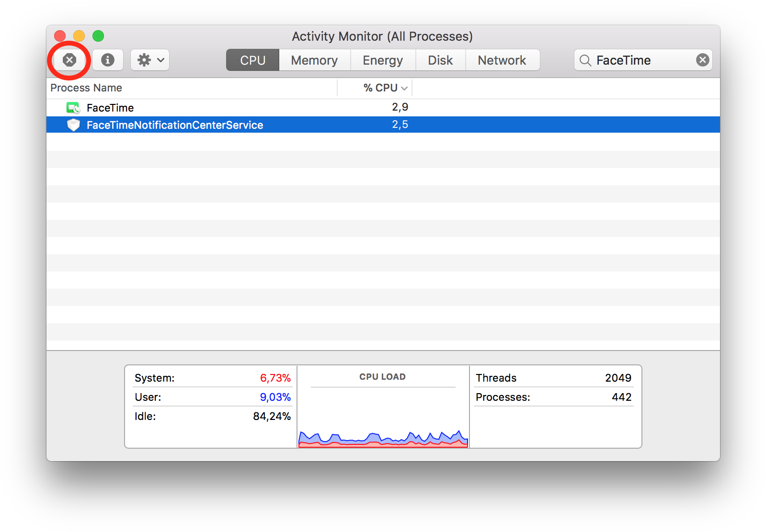The width and height of the screenshot is (766, 532).
Task: Click the search field containing FaceTime
Action: coord(643,60)
